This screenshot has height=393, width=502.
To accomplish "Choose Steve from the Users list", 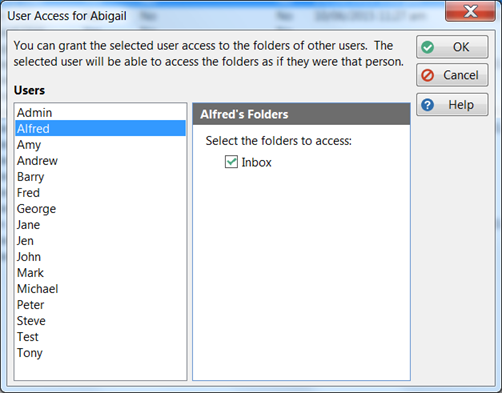I will (x=100, y=321).
